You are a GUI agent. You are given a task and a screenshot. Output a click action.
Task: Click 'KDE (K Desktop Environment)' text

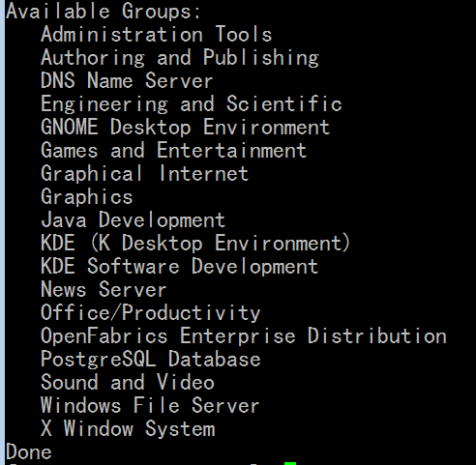[195, 243]
